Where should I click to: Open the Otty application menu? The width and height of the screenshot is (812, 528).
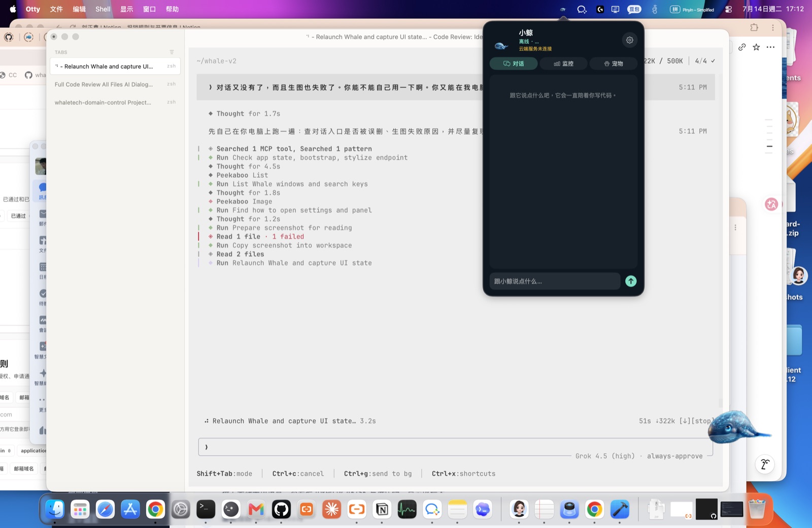click(x=33, y=9)
